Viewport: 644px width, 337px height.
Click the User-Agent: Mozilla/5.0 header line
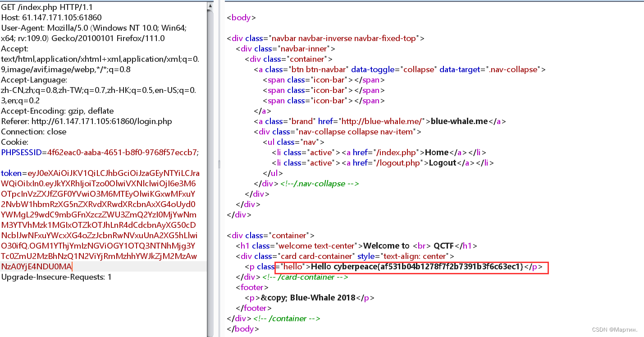click(x=94, y=28)
